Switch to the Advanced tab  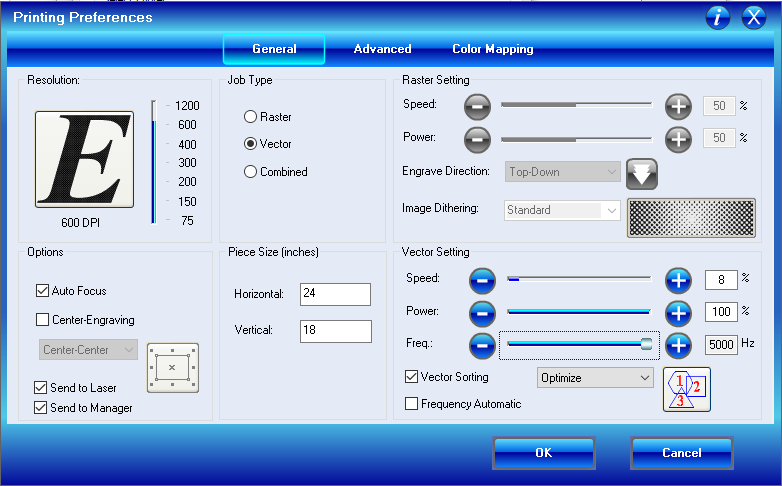(x=383, y=49)
